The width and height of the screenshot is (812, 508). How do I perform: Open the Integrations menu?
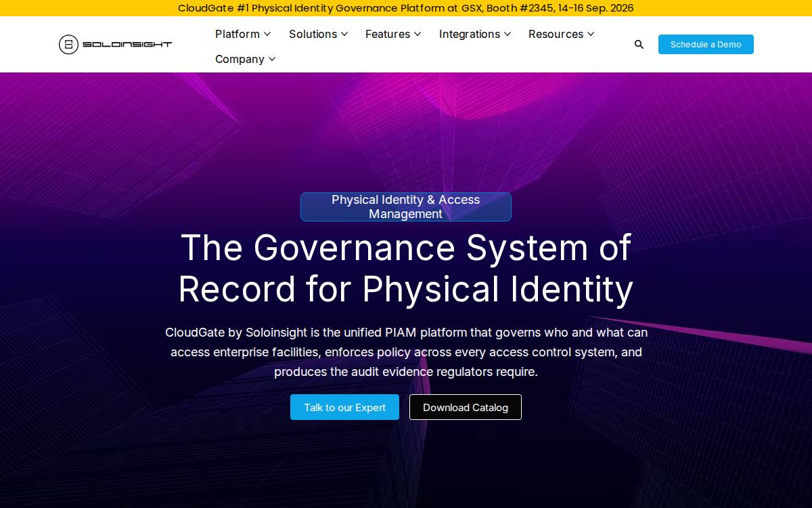point(470,34)
